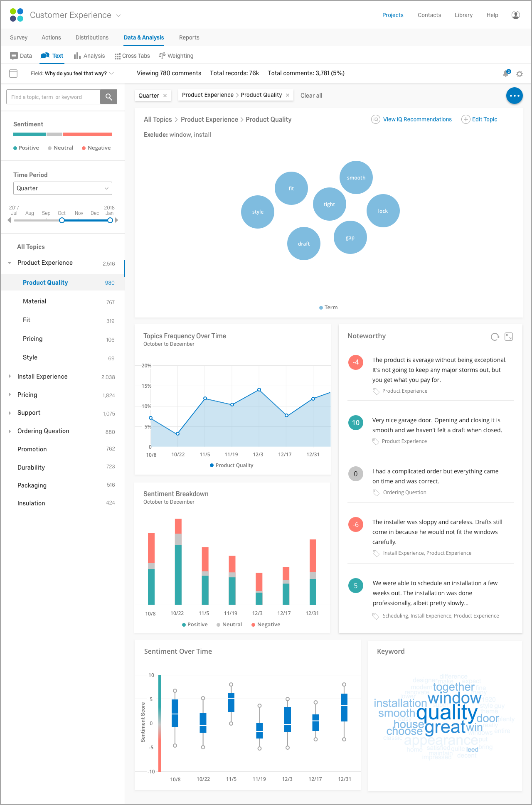Open the notifications bell icon
Viewport: 532px width, 805px height.
click(506, 73)
